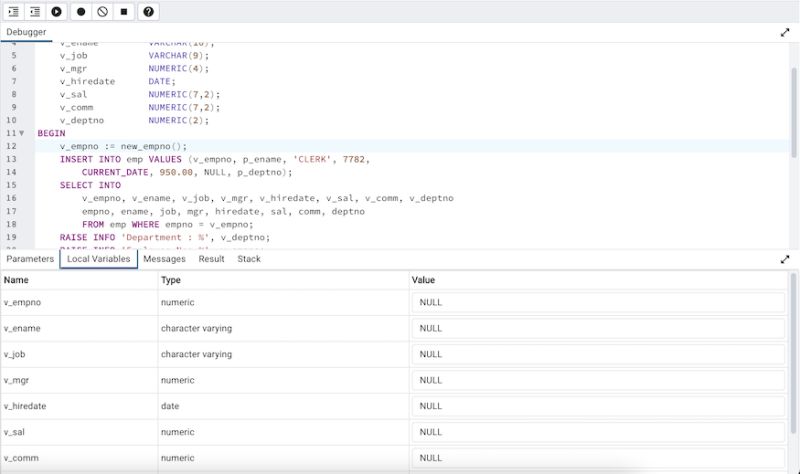The image size is (800, 474).
Task: Click the Name column header
Action: (79, 280)
